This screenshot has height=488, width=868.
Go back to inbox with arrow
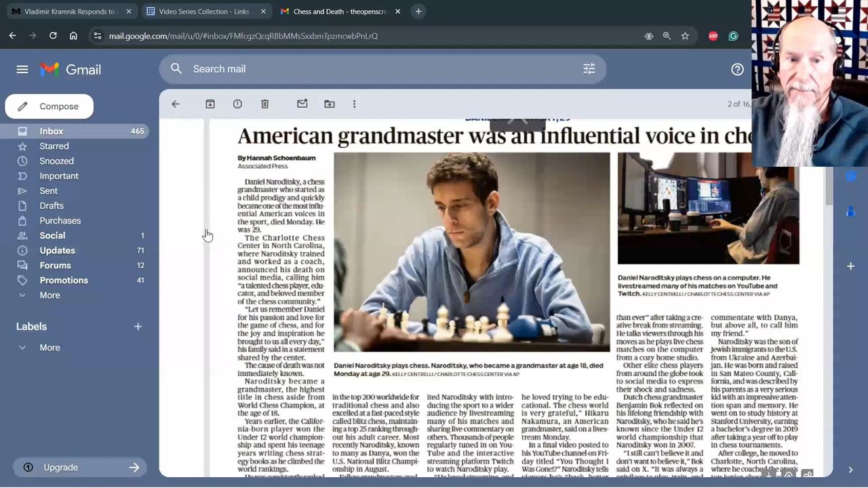coord(176,104)
